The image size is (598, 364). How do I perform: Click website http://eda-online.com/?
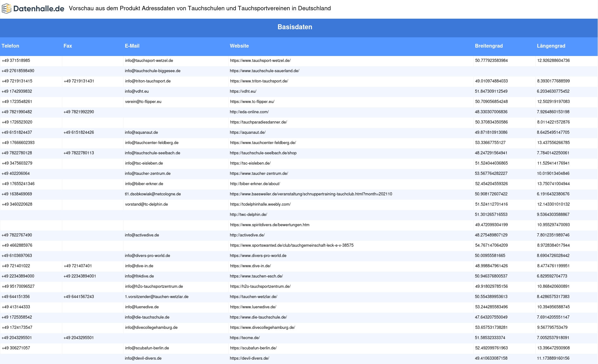pos(249,112)
